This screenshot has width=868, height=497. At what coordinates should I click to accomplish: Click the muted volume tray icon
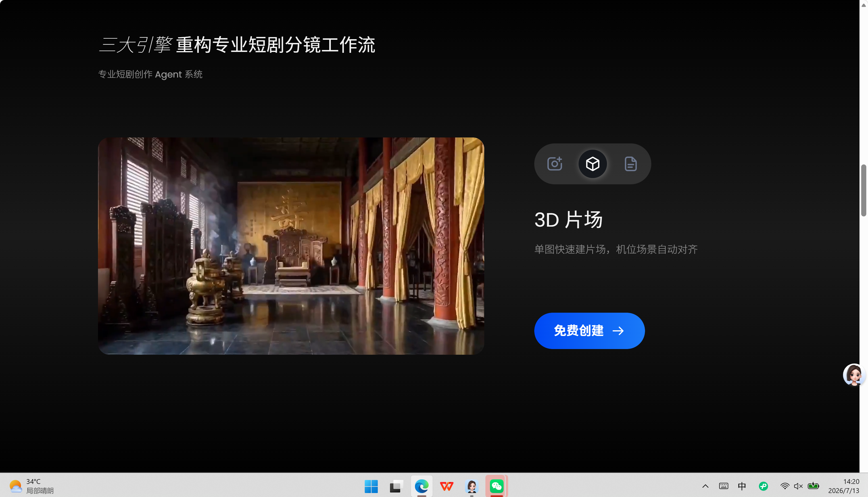(x=798, y=486)
